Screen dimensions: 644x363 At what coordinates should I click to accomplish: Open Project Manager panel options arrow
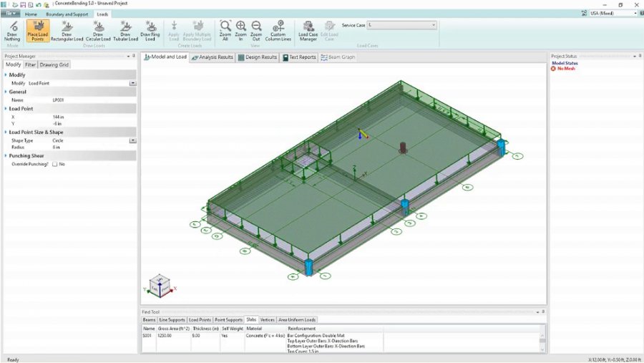coord(128,56)
